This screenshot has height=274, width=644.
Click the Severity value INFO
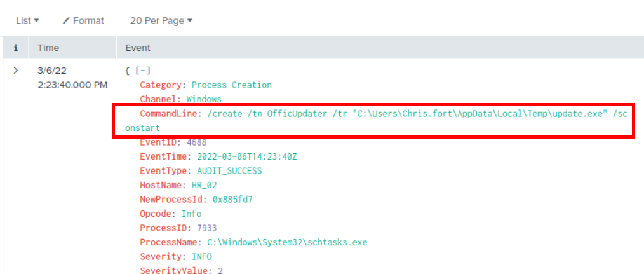tap(202, 257)
